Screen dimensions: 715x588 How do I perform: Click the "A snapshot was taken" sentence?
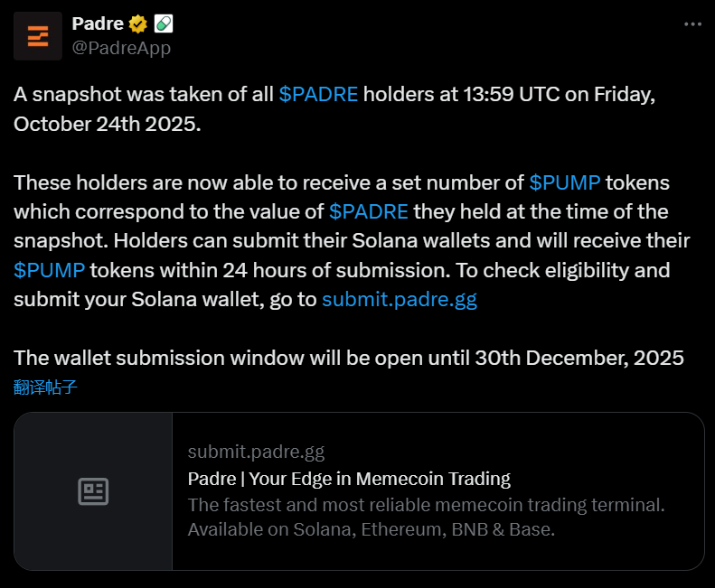[x=145, y=94]
